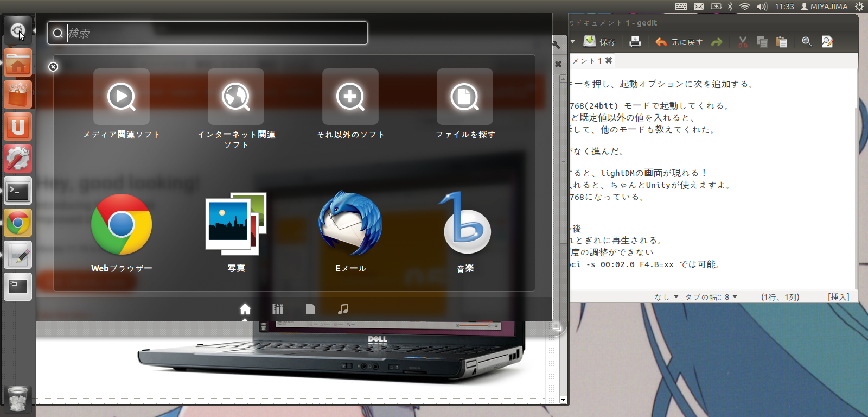Launch Ubuntu Software Center from the launcher
The width and height of the screenshot is (868, 417).
point(18,94)
